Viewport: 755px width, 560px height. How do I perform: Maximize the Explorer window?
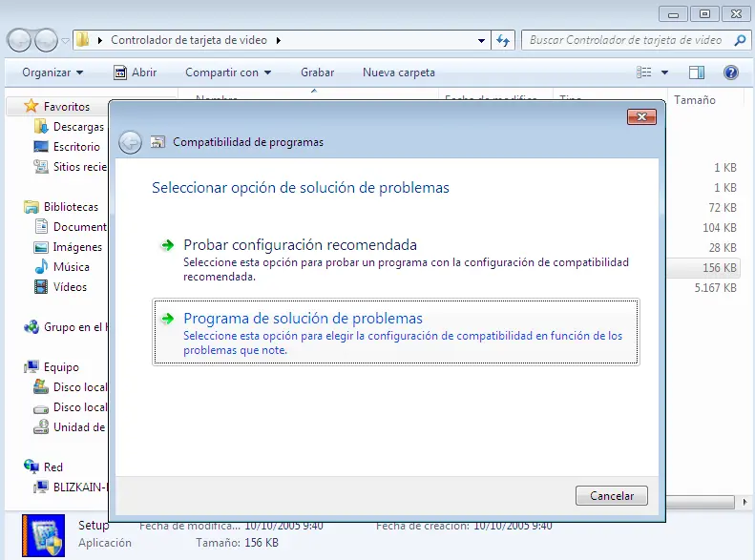(x=704, y=14)
